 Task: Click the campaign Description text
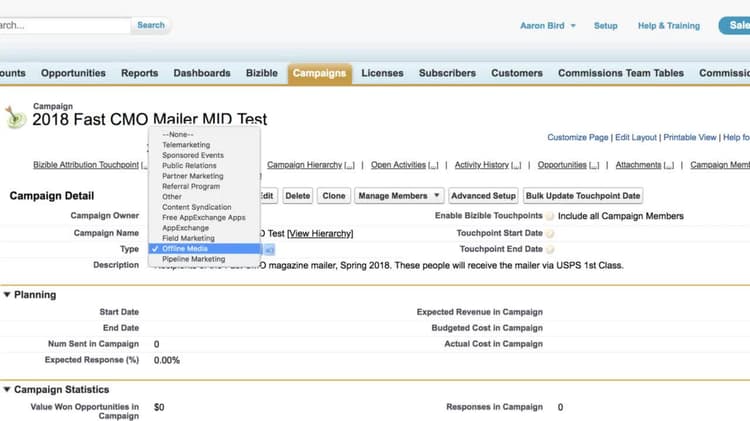coord(389,265)
